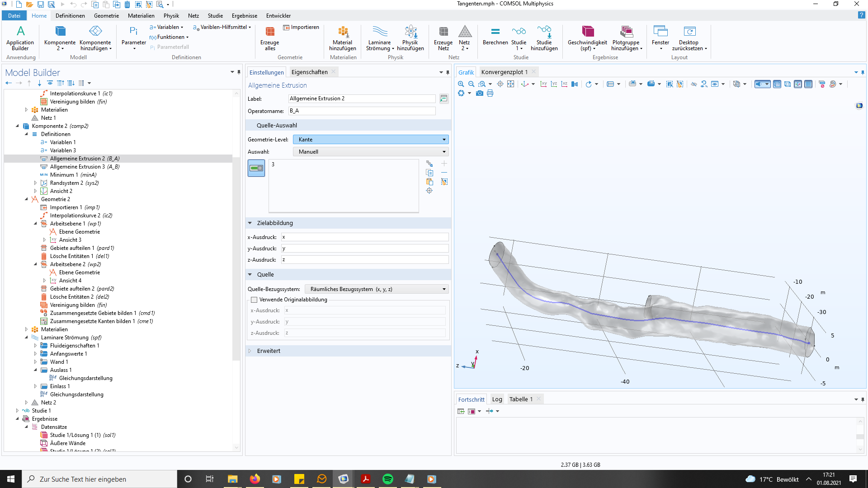Click the Zoom Extents icon in graphics toolbar
Viewport: 868px width, 488px height.
[x=510, y=84]
